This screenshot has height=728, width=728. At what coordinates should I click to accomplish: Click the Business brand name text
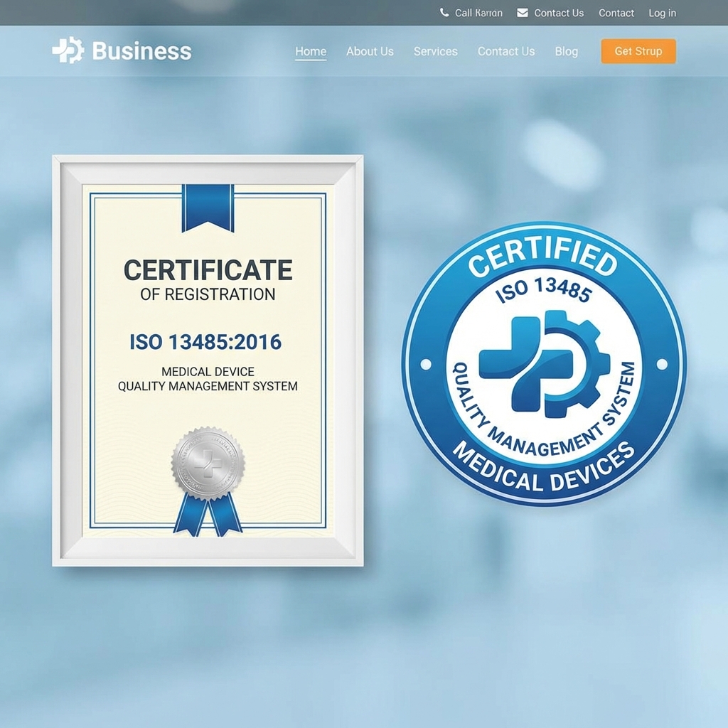pyautogui.click(x=141, y=50)
